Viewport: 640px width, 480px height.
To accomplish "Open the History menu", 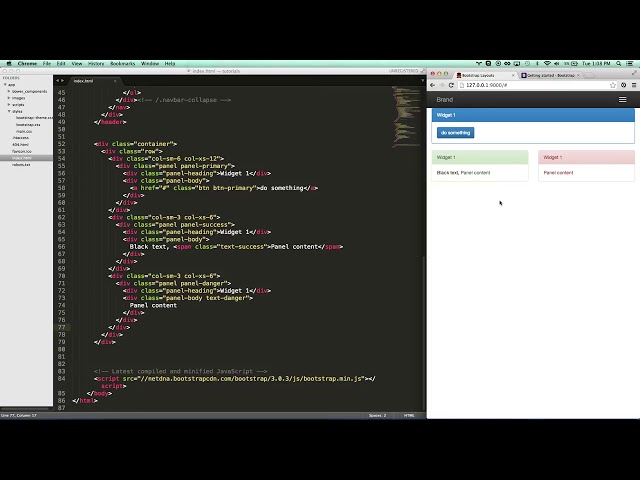I will [x=96, y=64].
